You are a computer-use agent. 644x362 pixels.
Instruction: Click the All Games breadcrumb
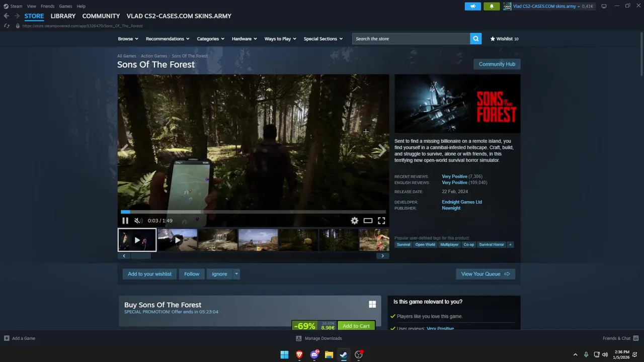click(x=127, y=56)
